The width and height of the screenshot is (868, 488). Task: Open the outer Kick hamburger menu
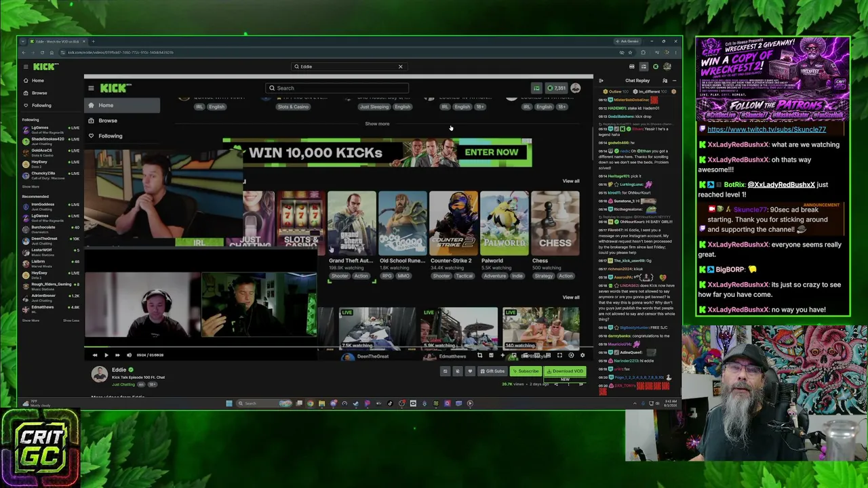point(26,66)
